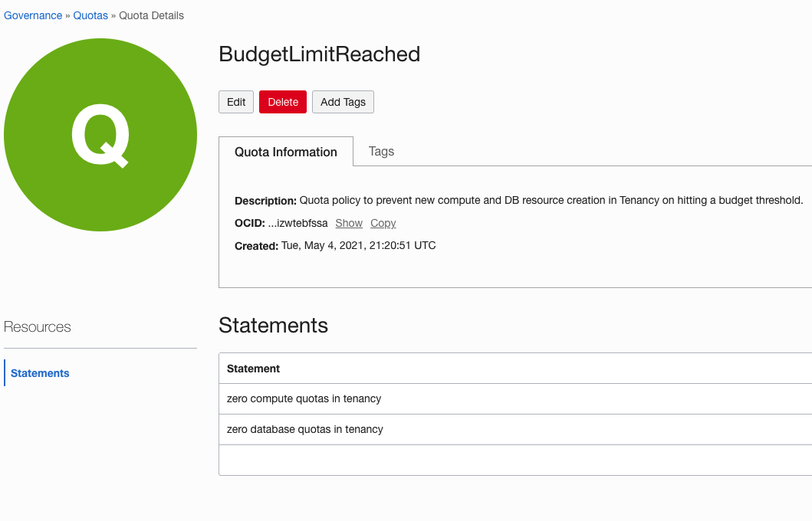The width and height of the screenshot is (812, 521).
Task: Open the Governance breadcrumb link
Action: click(33, 15)
